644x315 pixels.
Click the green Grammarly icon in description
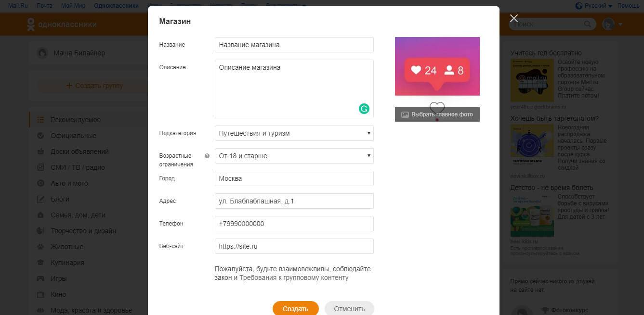coord(364,109)
